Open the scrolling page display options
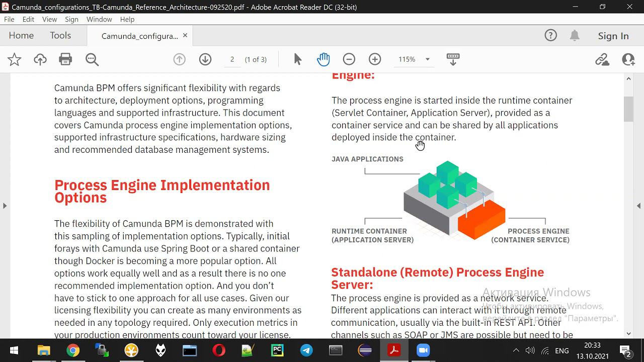644x362 pixels. pos(453,59)
